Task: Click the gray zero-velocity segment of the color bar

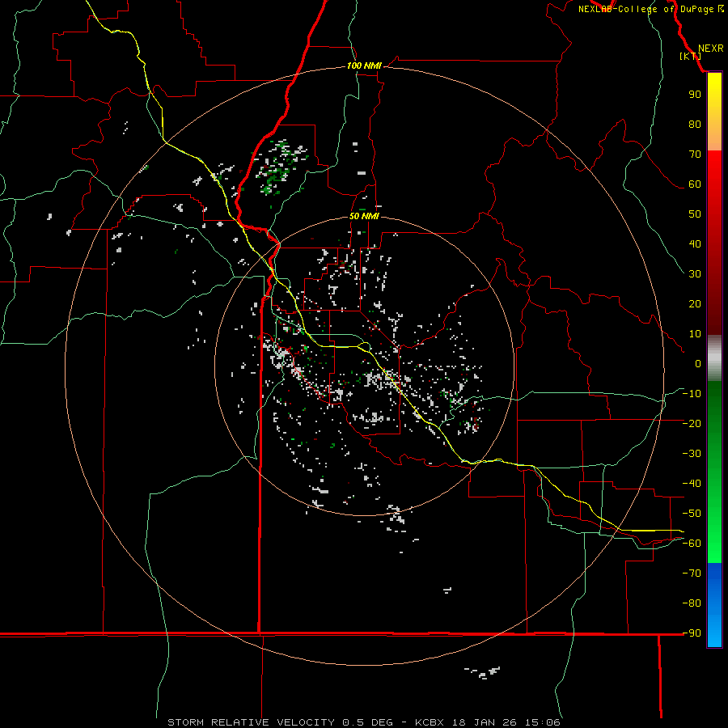Action: click(714, 358)
